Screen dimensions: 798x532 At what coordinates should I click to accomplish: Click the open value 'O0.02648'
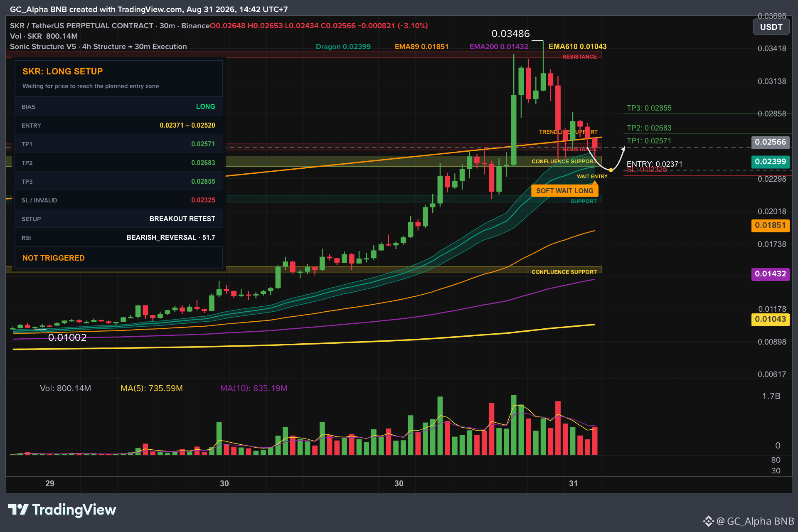click(x=227, y=26)
